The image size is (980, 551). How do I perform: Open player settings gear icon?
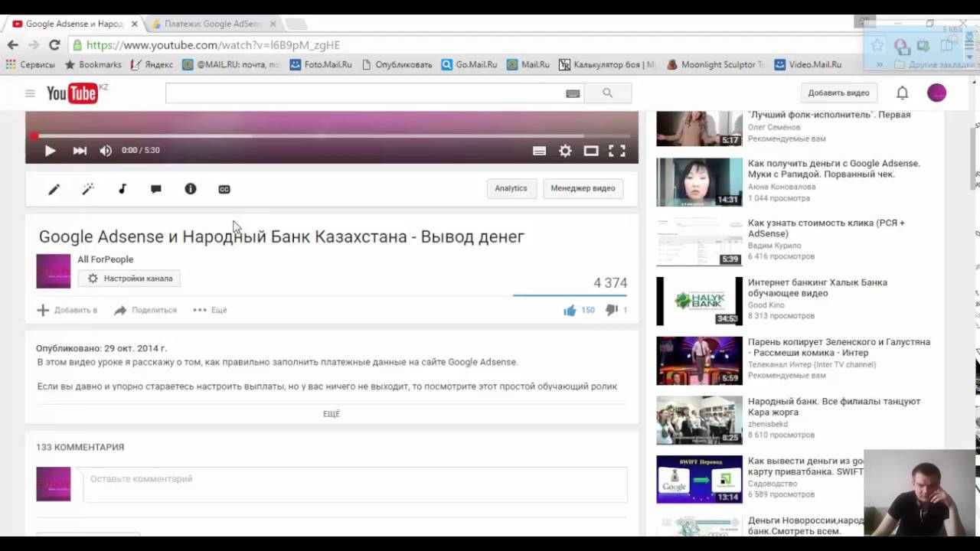565,151
